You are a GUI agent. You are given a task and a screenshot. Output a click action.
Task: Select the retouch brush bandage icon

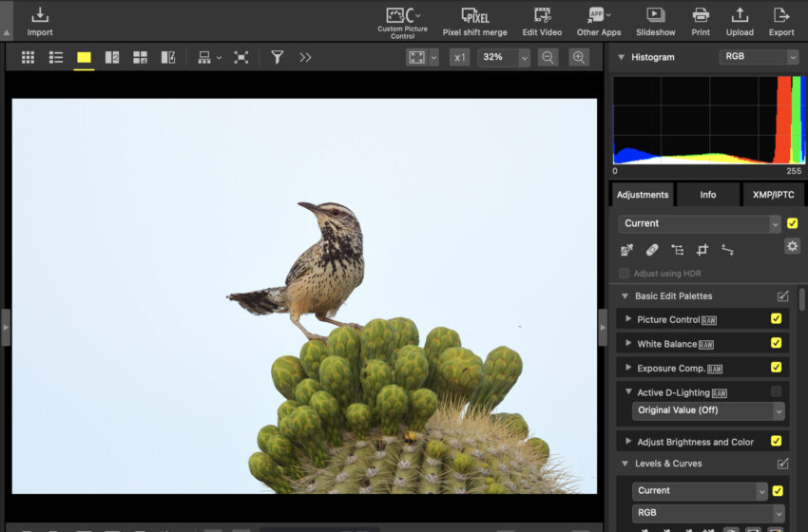(x=652, y=250)
